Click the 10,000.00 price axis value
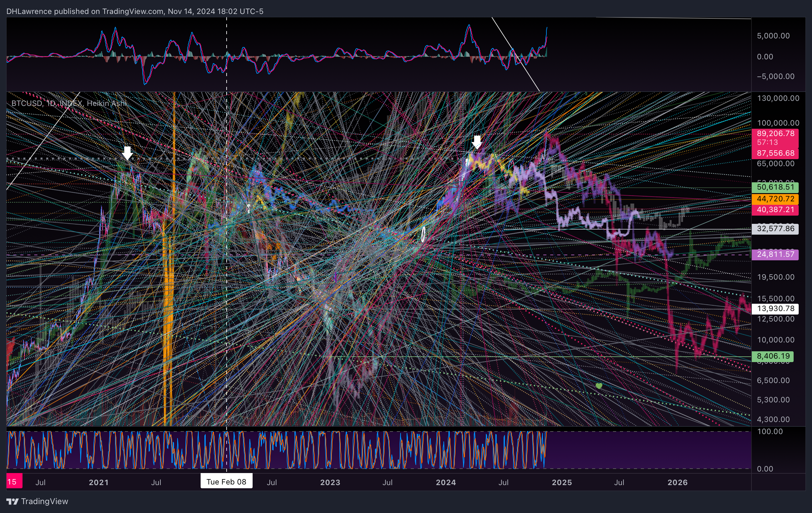 (x=776, y=340)
